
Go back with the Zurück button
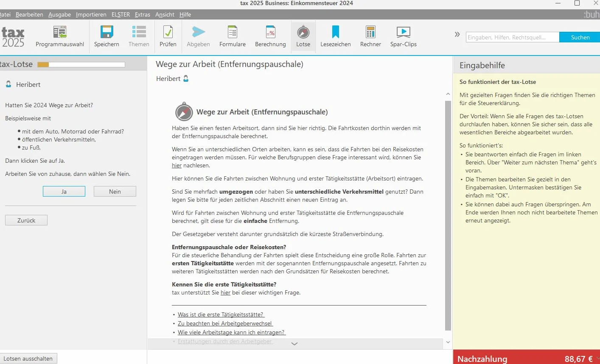tap(26, 220)
